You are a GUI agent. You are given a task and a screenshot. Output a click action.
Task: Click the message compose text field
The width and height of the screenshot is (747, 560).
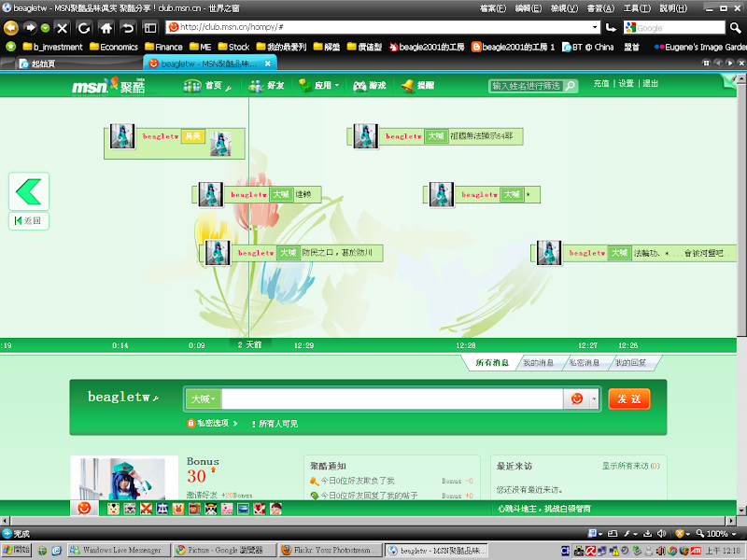[x=392, y=399]
